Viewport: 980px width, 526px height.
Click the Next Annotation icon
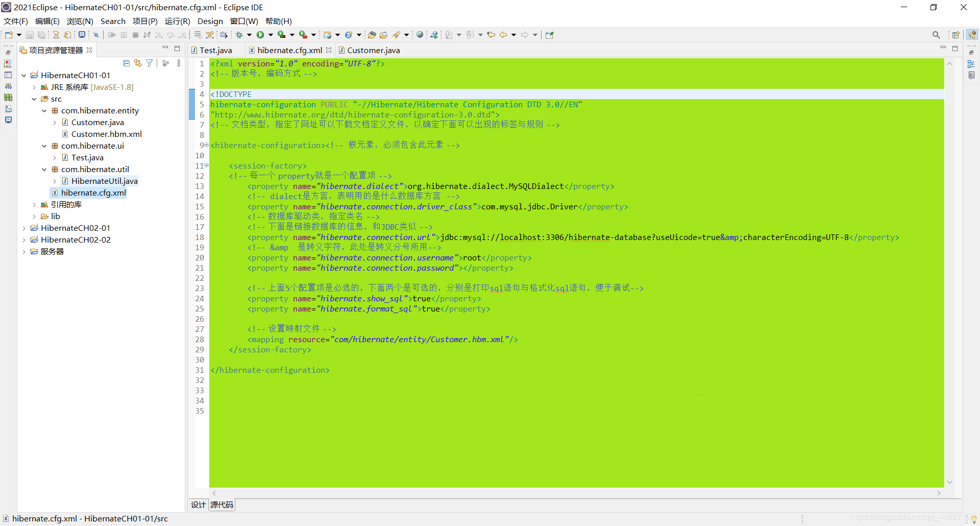(x=449, y=35)
